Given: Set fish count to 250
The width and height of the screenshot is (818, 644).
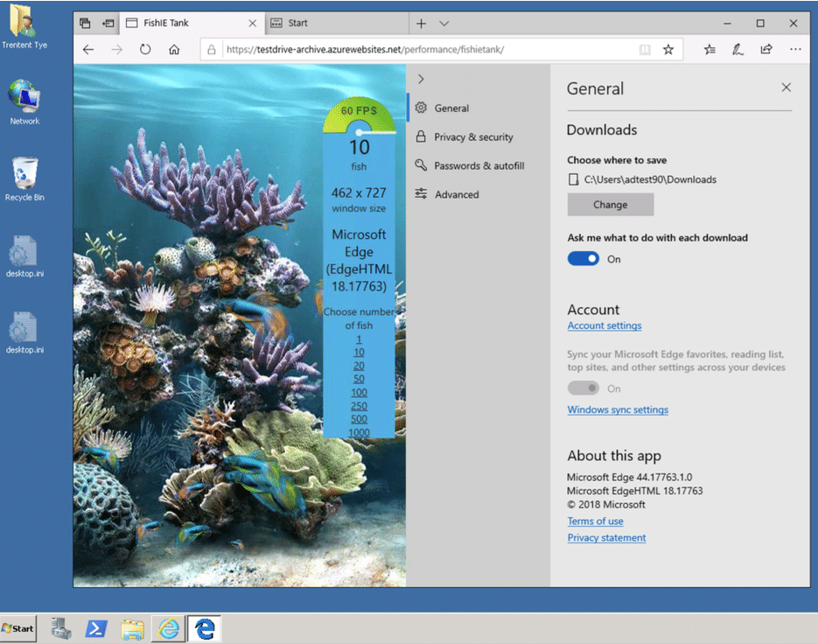Looking at the screenshot, I should point(359,405).
